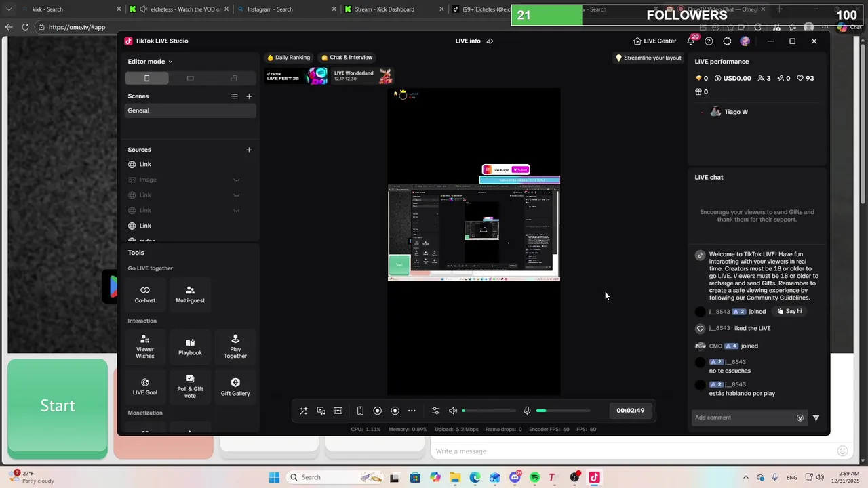The image size is (868, 488).
Task: Select the General scene
Action: coord(190,110)
